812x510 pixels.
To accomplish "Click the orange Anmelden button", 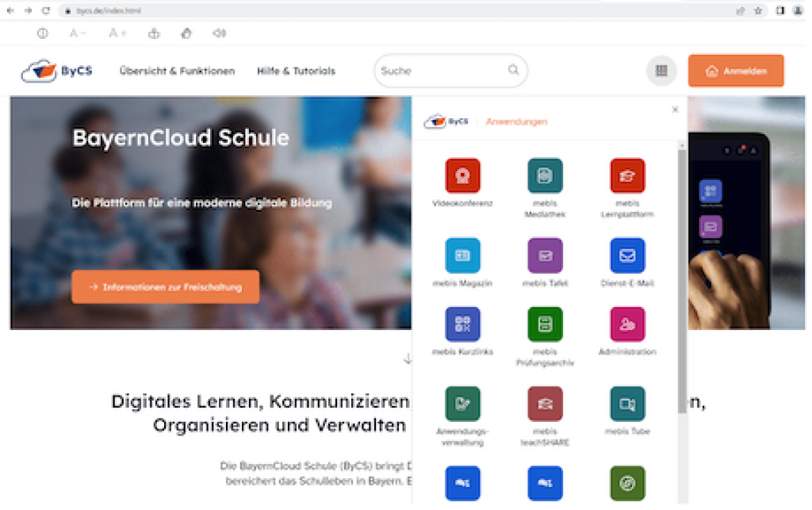I will 736,71.
